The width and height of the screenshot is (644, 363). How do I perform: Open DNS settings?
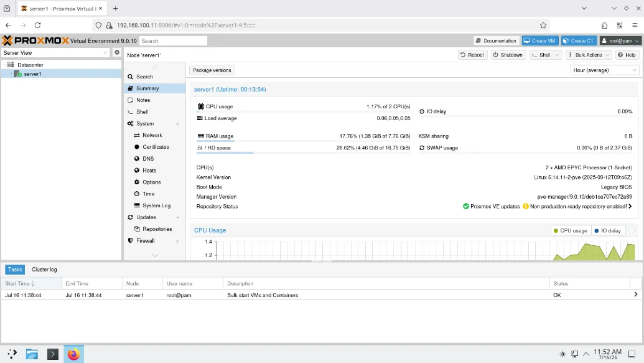pyautogui.click(x=154, y=159)
